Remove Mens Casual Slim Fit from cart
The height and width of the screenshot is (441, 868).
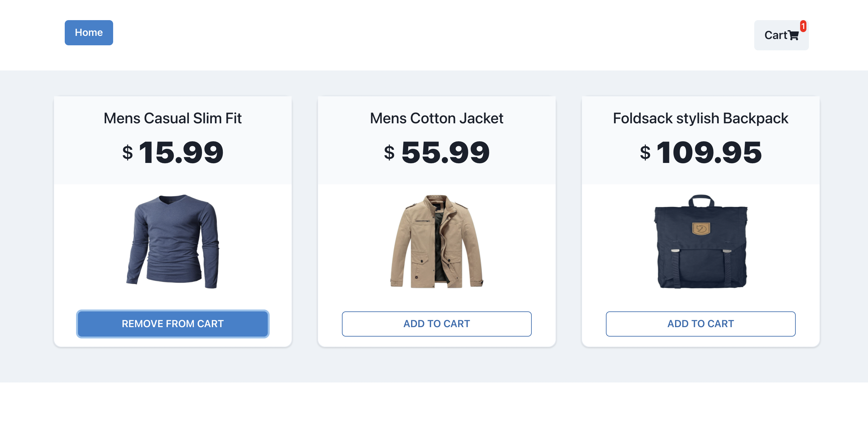[x=173, y=324]
